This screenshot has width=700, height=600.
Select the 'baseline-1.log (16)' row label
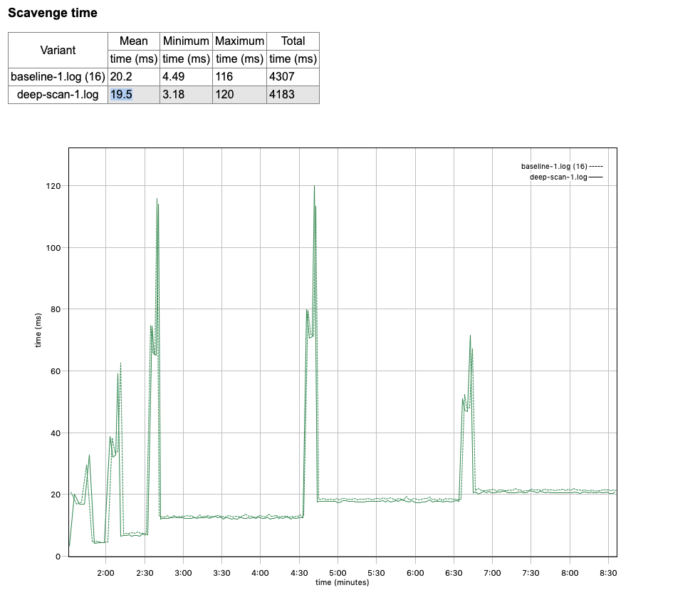pos(58,77)
